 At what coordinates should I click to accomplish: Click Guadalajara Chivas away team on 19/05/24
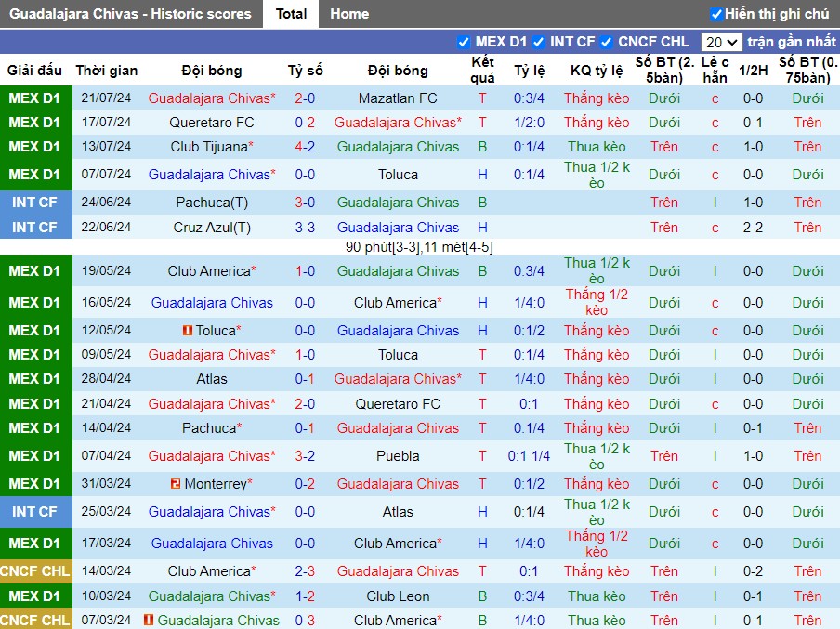pos(398,271)
